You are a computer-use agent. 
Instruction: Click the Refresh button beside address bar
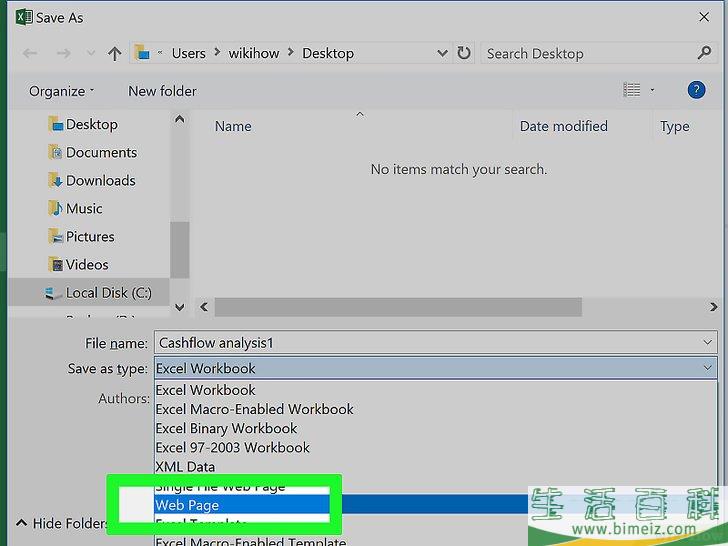[x=464, y=54]
